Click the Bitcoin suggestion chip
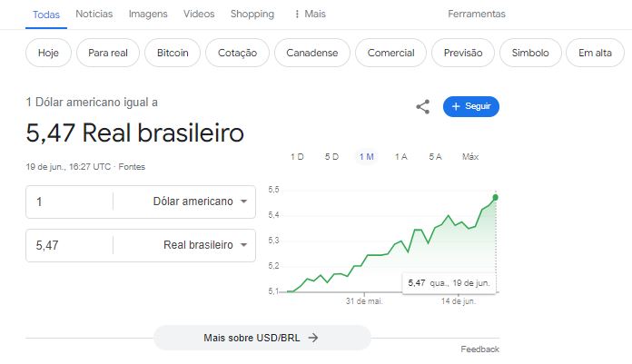Image resolution: width=632 pixels, height=364 pixels. (173, 53)
